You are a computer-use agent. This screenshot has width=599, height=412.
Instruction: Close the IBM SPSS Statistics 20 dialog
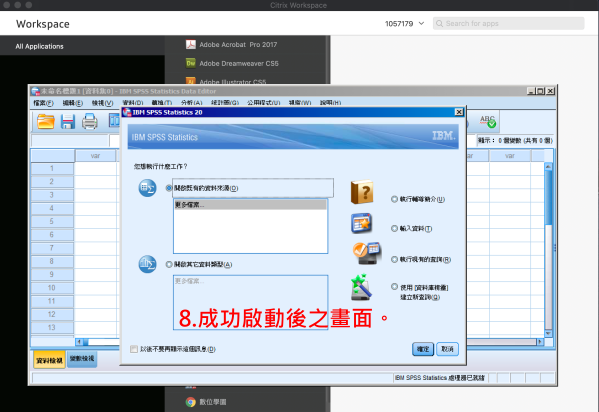pos(459,112)
